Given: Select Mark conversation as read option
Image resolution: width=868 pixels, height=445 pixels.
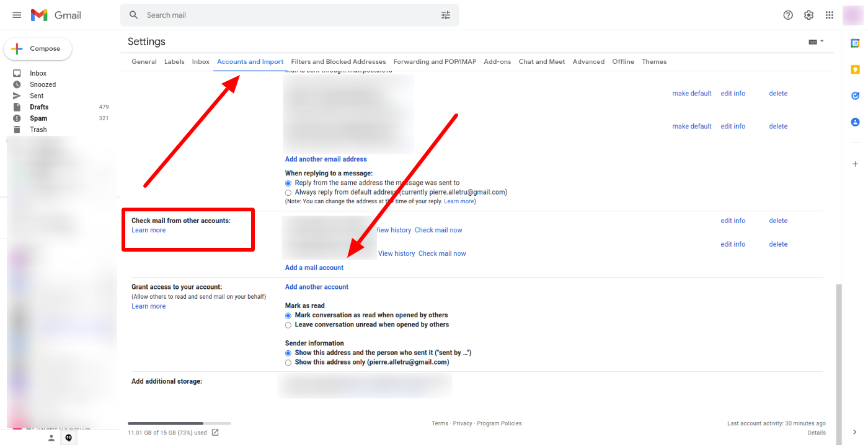Looking at the screenshot, I should tap(288, 315).
